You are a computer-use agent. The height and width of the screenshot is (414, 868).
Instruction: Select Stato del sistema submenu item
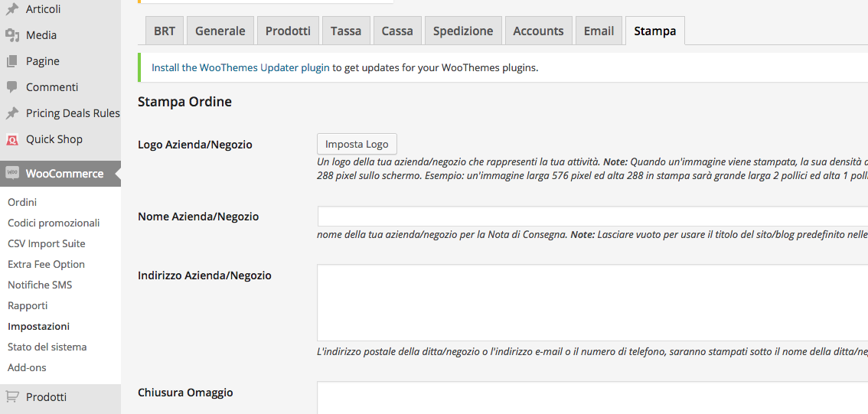pos(47,347)
